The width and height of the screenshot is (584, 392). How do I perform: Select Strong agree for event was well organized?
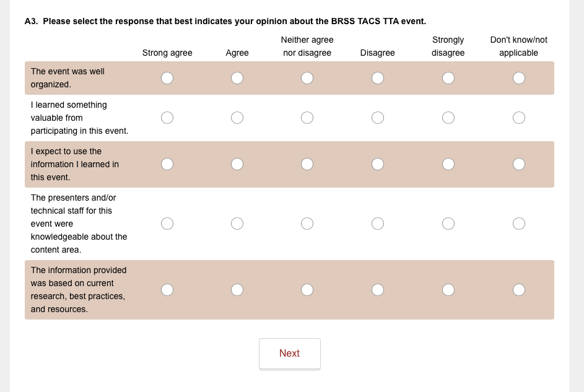(167, 78)
